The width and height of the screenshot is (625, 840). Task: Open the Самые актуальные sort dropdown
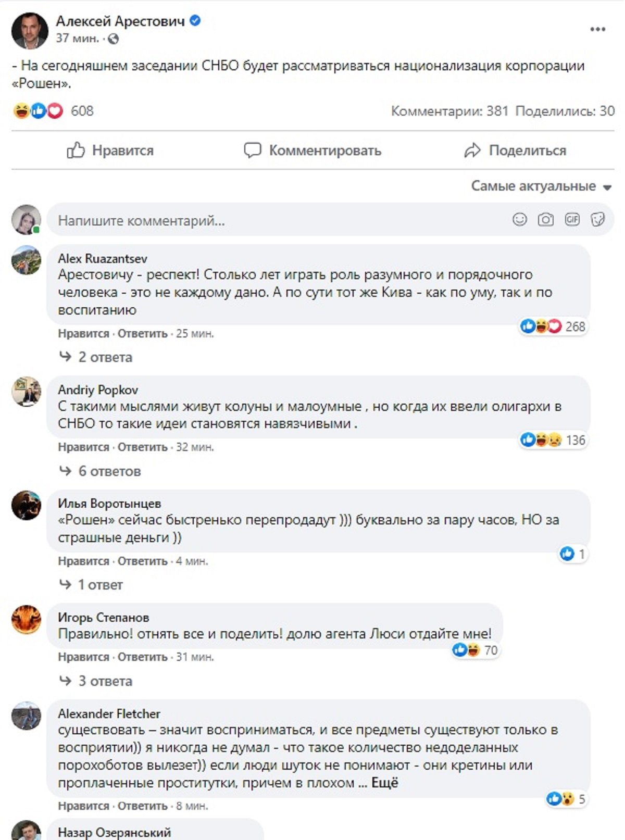tap(541, 186)
